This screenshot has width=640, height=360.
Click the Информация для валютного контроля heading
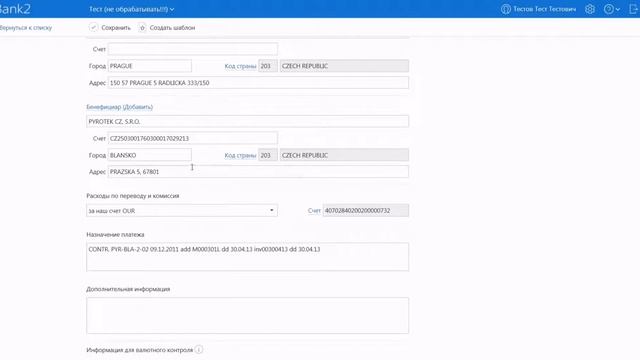tap(139, 350)
